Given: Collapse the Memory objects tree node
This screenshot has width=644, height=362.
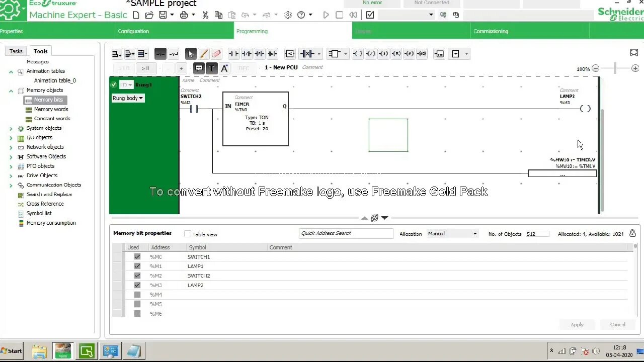Looking at the screenshot, I should [x=11, y=90].
